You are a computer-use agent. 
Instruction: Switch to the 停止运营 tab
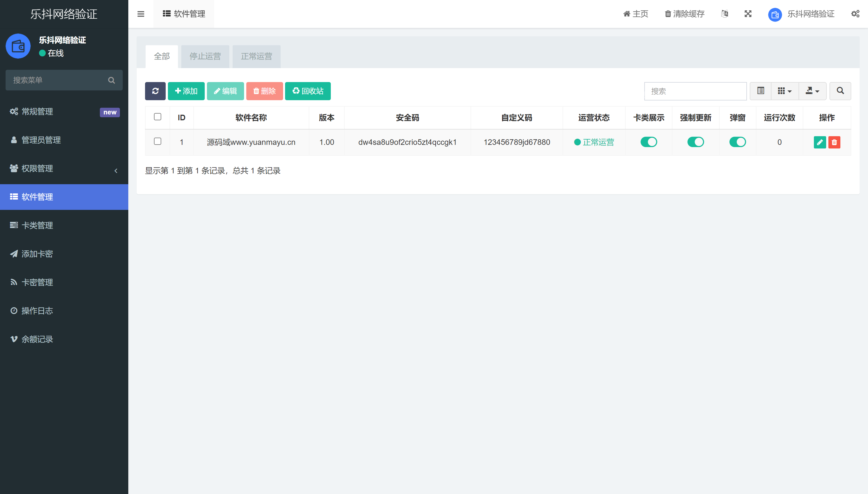pos(205,56)
